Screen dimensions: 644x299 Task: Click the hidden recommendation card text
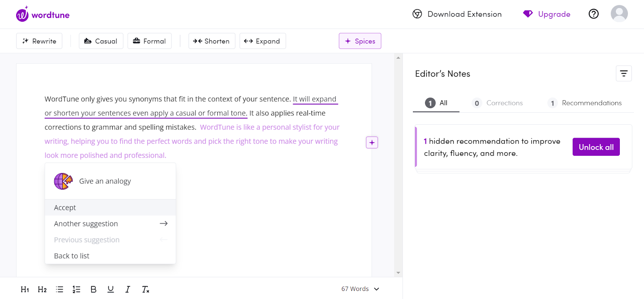click(492, 147)
